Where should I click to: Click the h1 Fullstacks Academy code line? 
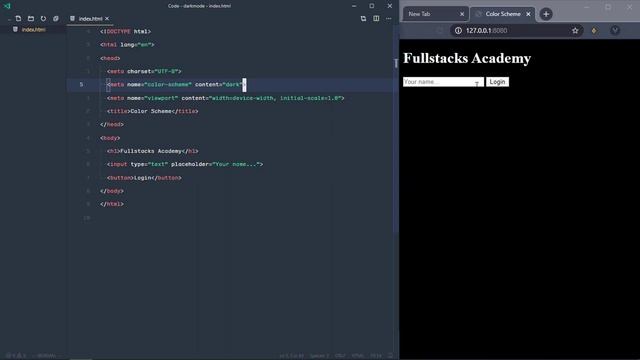coord(152,151)
